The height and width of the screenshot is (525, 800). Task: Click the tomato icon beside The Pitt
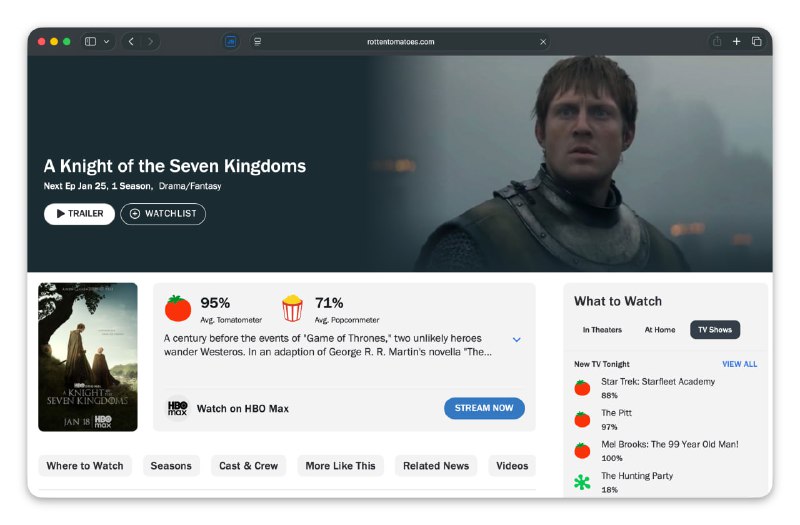tap(582, 419)
